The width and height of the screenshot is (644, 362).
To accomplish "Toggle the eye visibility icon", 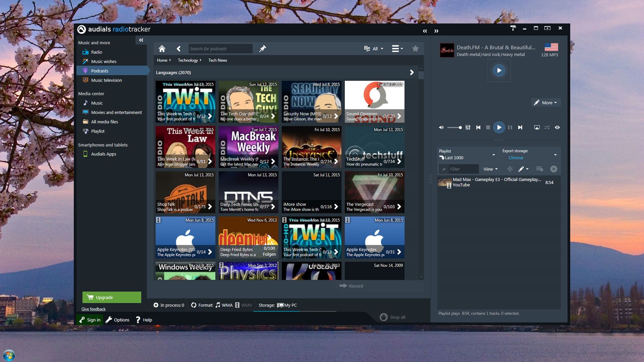I will coord(557,128).
